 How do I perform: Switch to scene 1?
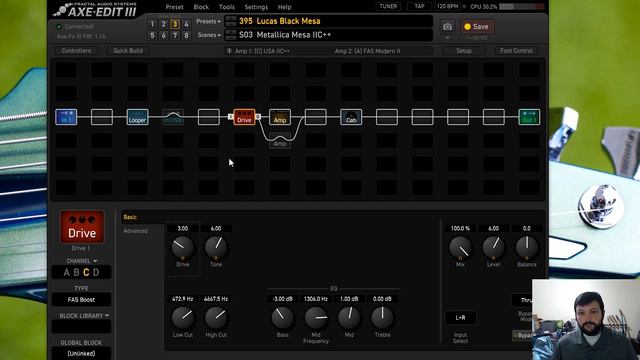[x=152, y=24]
